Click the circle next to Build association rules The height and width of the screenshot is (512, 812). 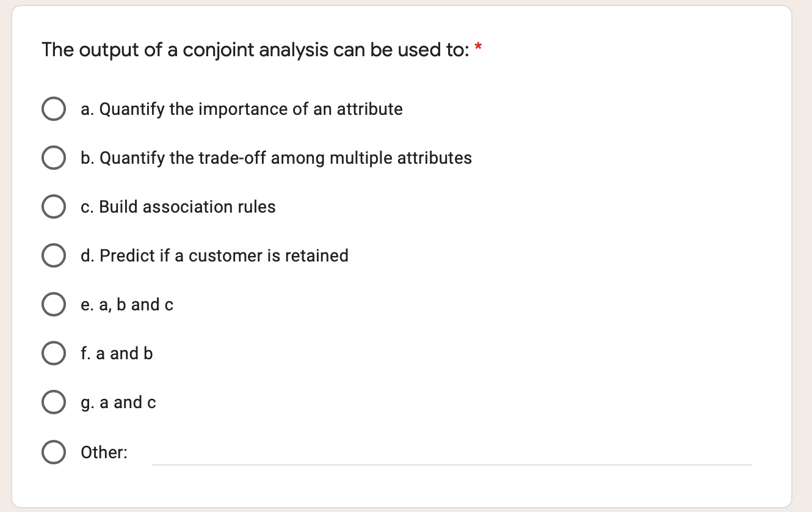(x=54, y=207)
